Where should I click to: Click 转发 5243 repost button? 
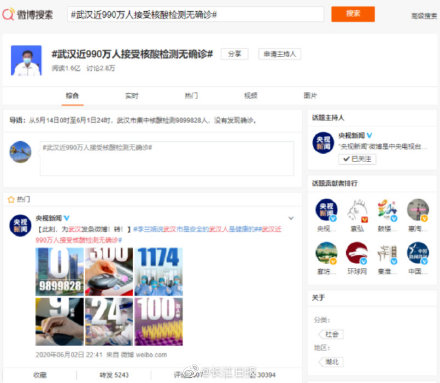click(x=114, y=375)
